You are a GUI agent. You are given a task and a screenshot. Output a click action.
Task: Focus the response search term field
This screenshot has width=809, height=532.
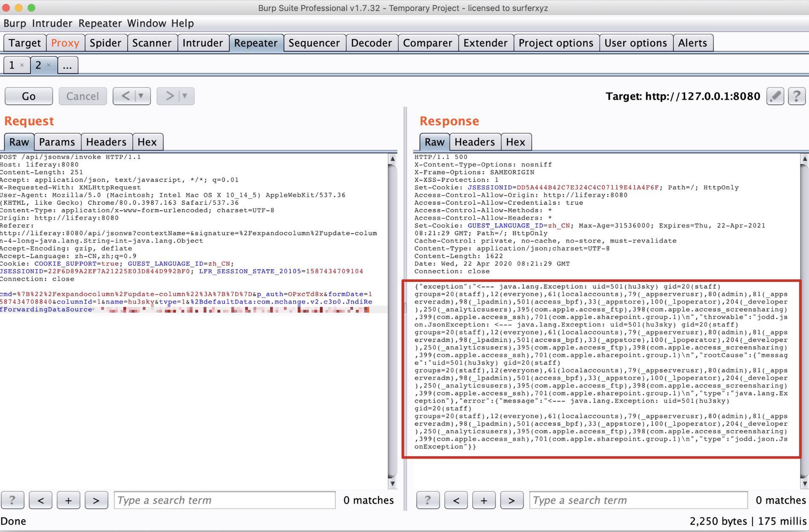pos(638,500)
